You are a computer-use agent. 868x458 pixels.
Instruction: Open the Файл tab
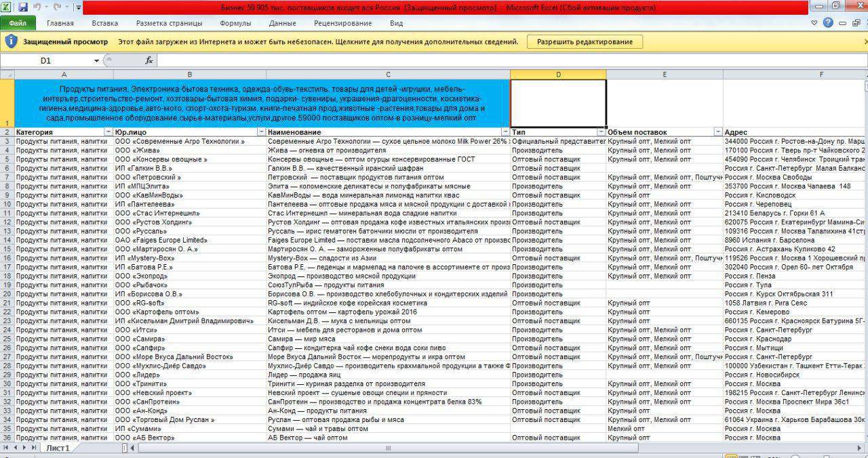click(x=18, y=23)
